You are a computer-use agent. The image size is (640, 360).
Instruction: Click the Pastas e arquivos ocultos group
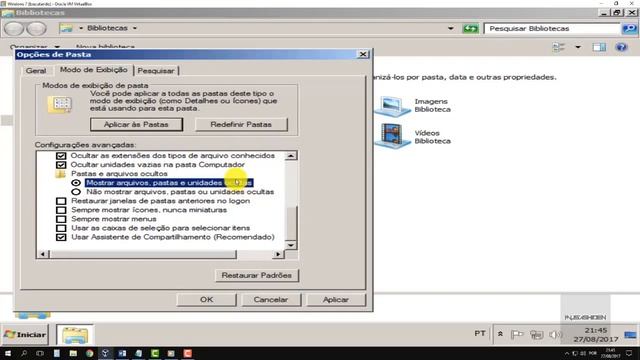tap(119, 174)
